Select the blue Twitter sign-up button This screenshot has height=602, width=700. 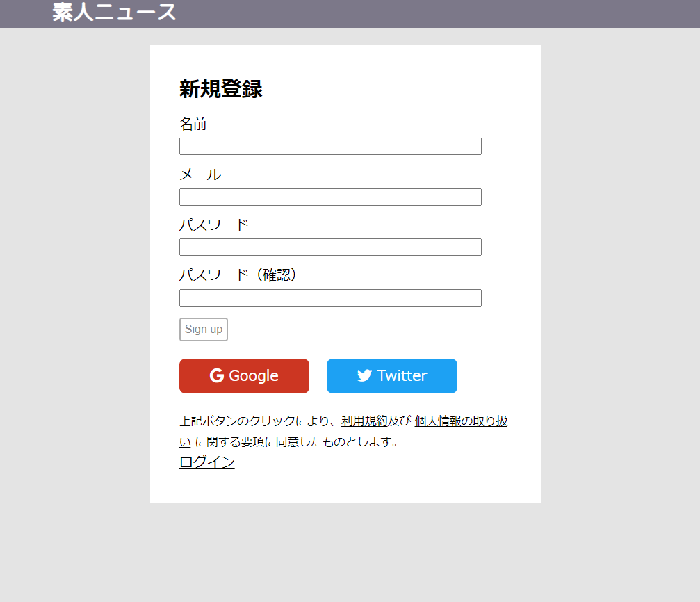(391, 375)
